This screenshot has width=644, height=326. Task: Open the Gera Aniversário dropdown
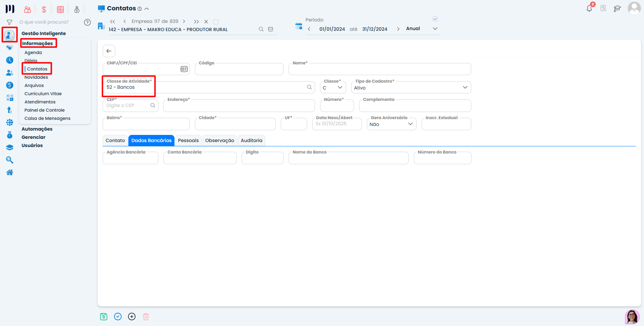click(x=410, y=124)
